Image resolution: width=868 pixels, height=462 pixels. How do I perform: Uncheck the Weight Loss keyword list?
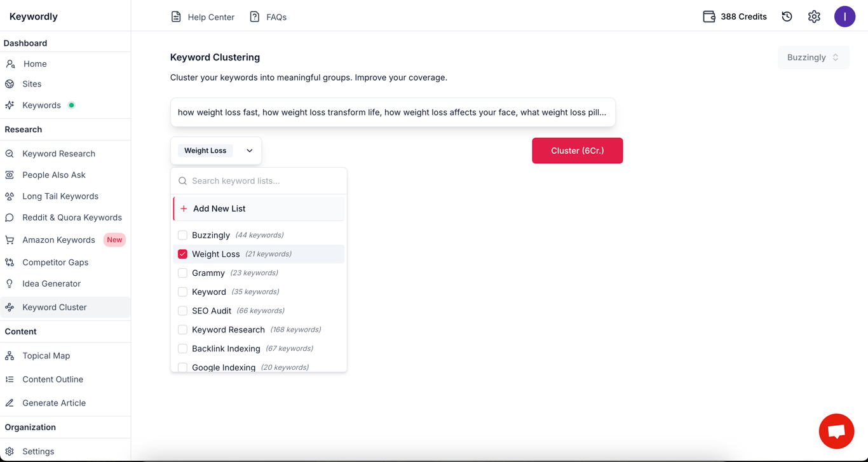point(182,254)
